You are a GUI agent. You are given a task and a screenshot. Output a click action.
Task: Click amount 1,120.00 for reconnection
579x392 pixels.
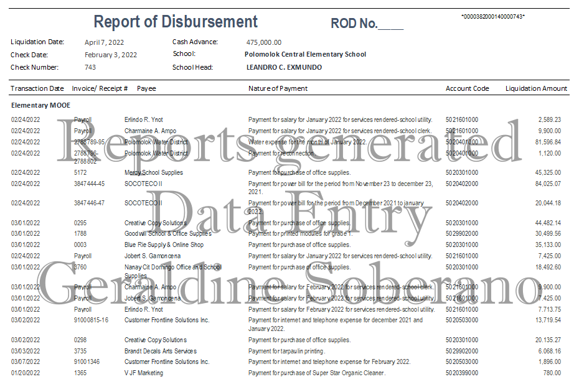click(x=550, y=153)
